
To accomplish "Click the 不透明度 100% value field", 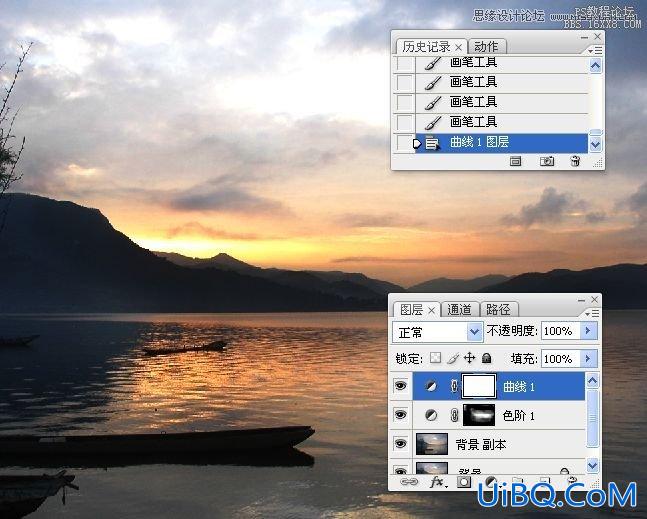I will point(561,331).
